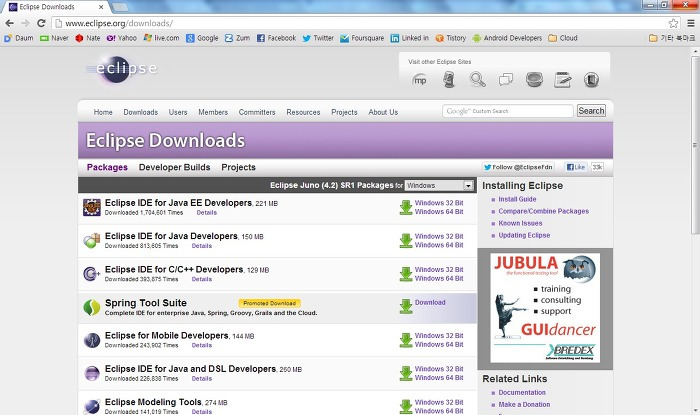Click the round disc icon in Eclipse Sites

[x=534, y=80]
